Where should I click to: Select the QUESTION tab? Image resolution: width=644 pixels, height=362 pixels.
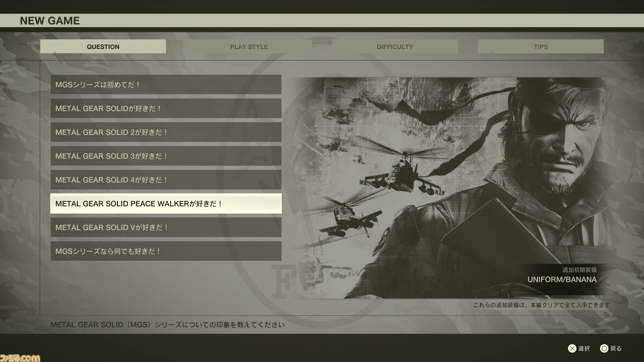103,47
